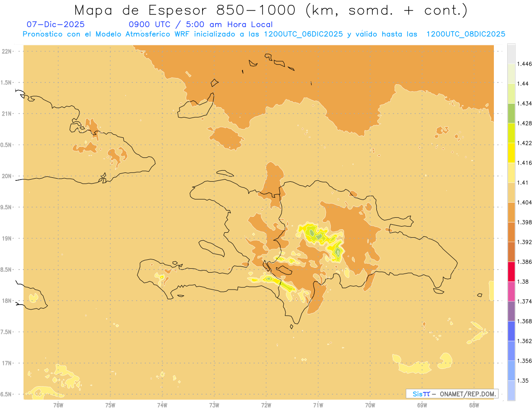Click the legend swatch between 1.404 and 1.41
Viewport: 532px width, 411px height.
point(511,192)
